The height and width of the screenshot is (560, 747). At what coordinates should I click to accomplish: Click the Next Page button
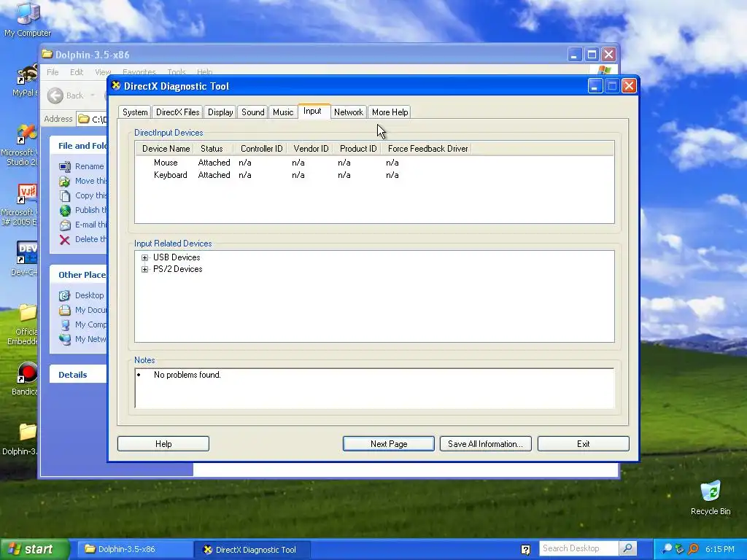pos(389,444)
